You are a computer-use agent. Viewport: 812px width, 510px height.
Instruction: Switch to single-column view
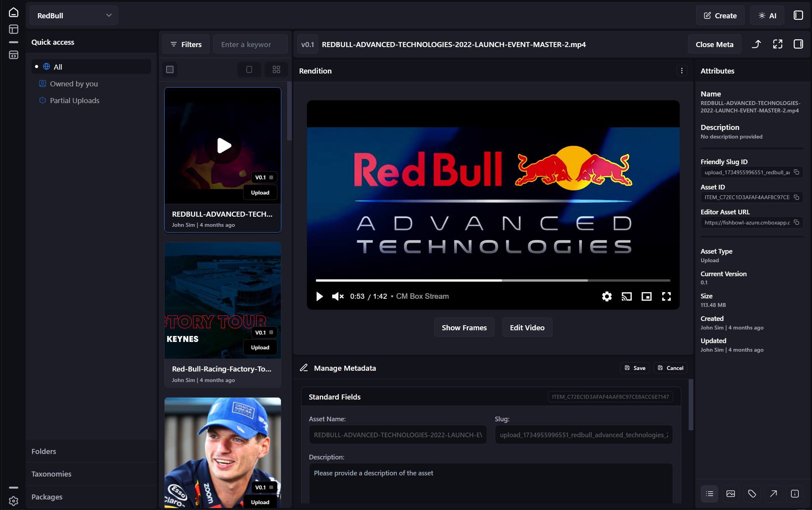(249, 70)
